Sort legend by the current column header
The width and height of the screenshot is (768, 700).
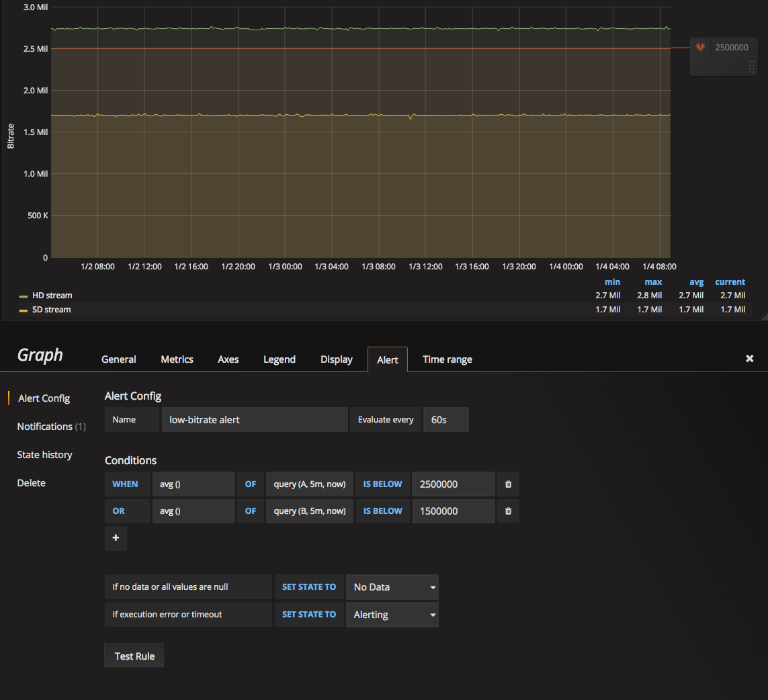[x=730, y=281]
